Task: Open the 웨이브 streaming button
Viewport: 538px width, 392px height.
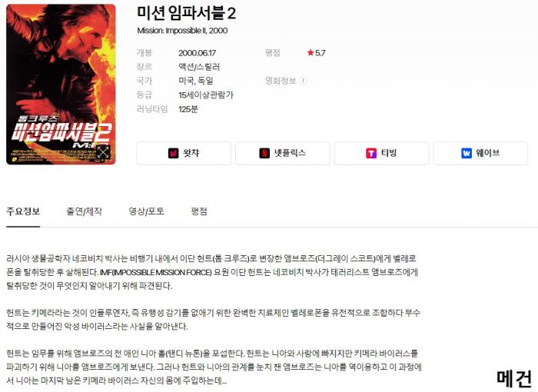Action: 480,153
